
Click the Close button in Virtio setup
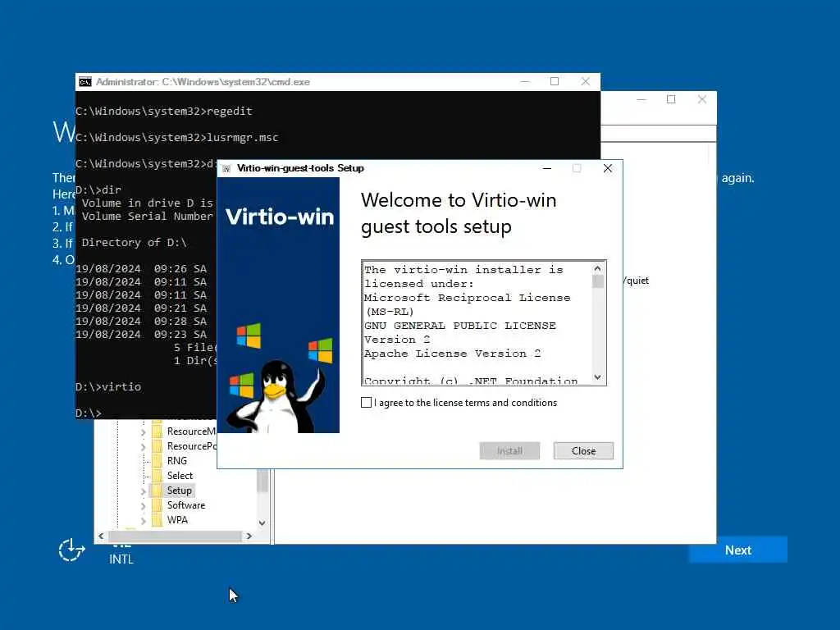tap(583, 451)
